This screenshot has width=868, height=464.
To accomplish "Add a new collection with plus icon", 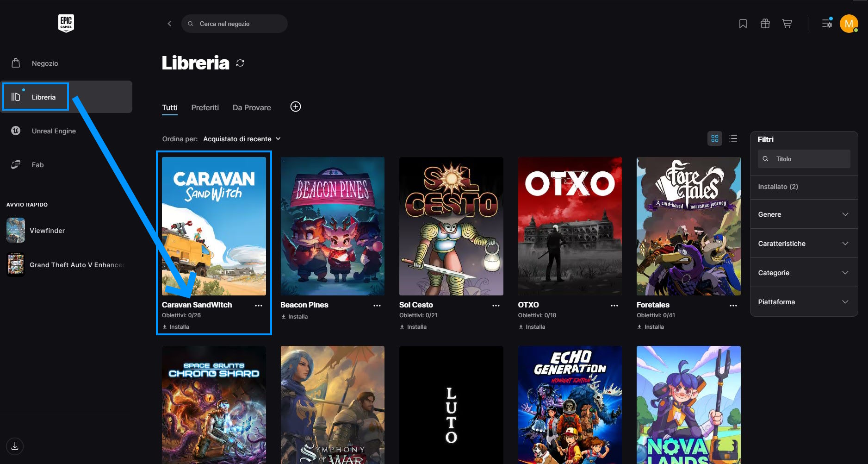I will tap(296, 107).
